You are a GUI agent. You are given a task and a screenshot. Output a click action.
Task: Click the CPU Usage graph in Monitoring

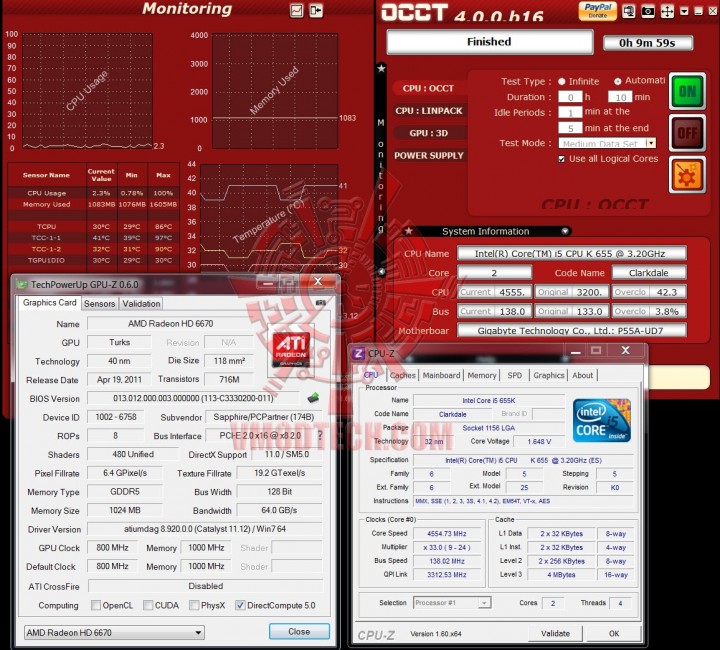pyautogui.click(x=87, y=90)
